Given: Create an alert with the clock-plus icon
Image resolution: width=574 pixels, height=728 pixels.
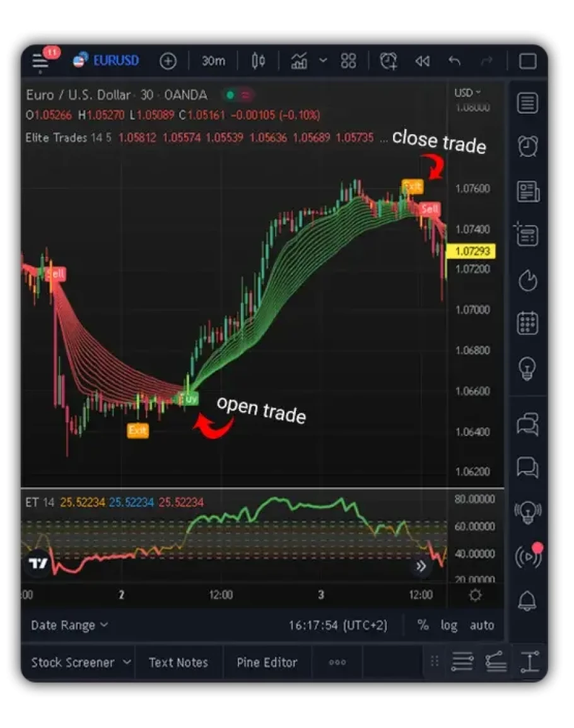Looking at the screenshot, I should tap(389, 61).
